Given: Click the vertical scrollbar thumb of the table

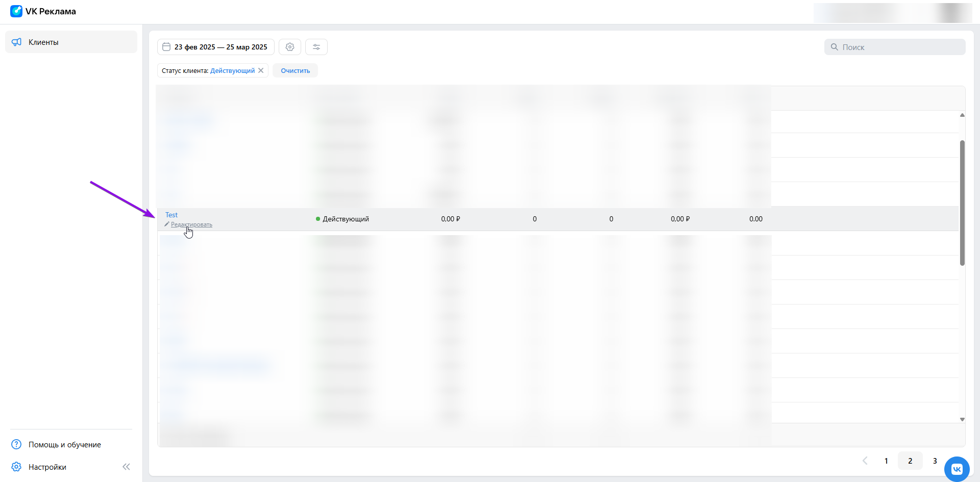Looking at the screenshot, I should pyautogui.click(x=962, y=202).
